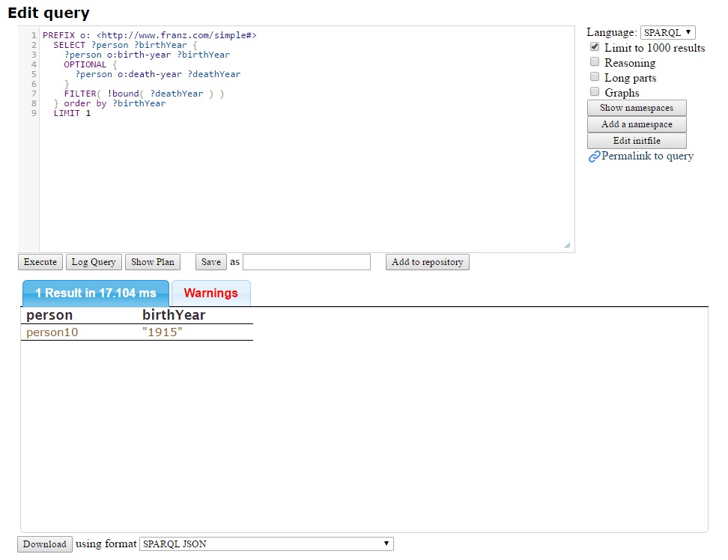Click the permalink chain icon

pos(594,156)
